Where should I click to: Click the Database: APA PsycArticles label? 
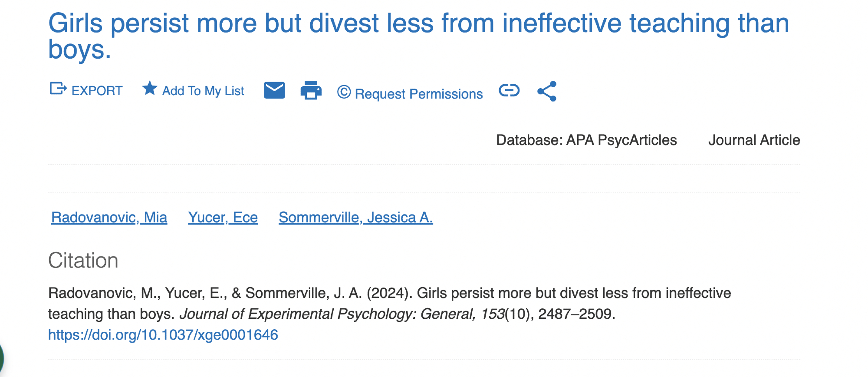tap(586, 140)
